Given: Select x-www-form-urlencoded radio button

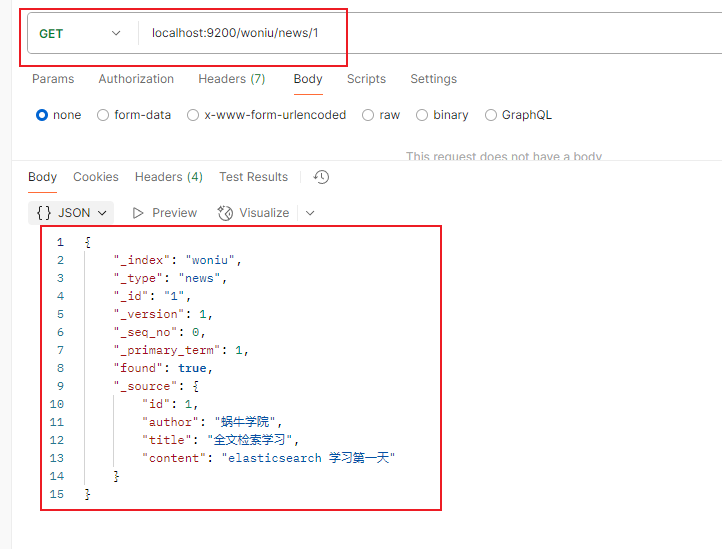Looking at the screenshot, I should [193, 115].
